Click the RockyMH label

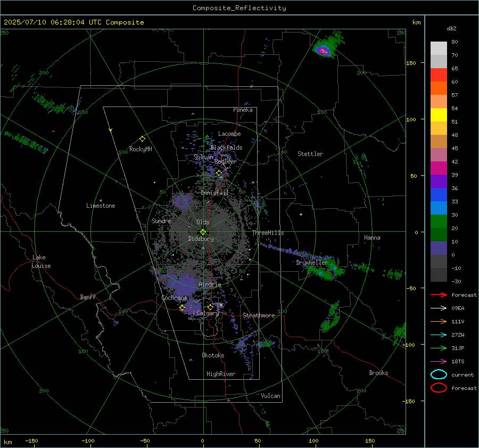point(141,149)
